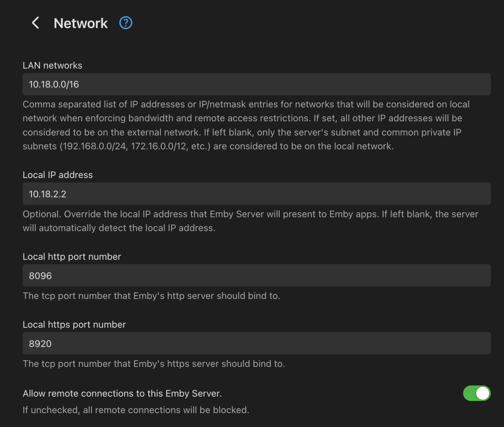Select the Local http port number field
Viewport: 504px width, 427px height.
[x=256, y=275]
